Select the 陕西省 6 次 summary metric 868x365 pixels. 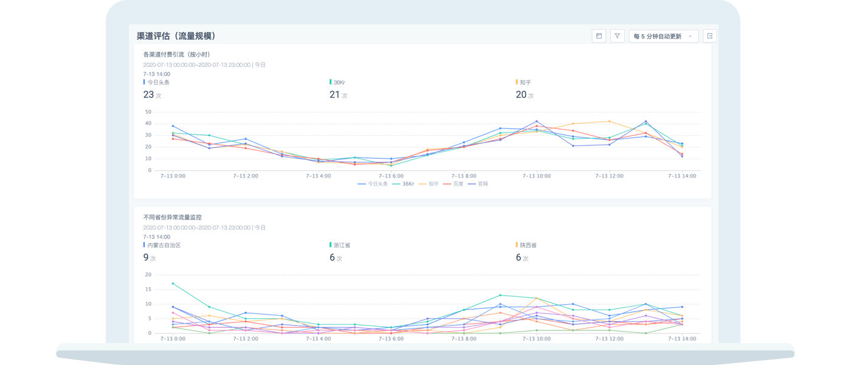526,252
